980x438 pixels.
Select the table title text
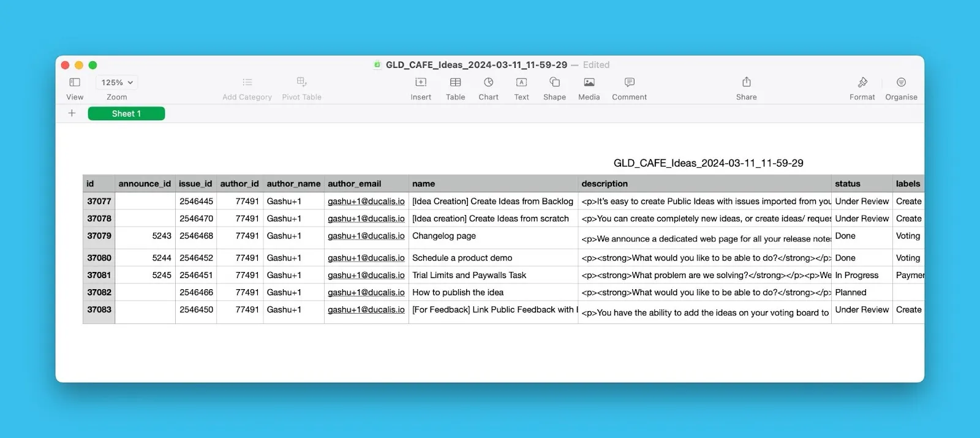708,164
